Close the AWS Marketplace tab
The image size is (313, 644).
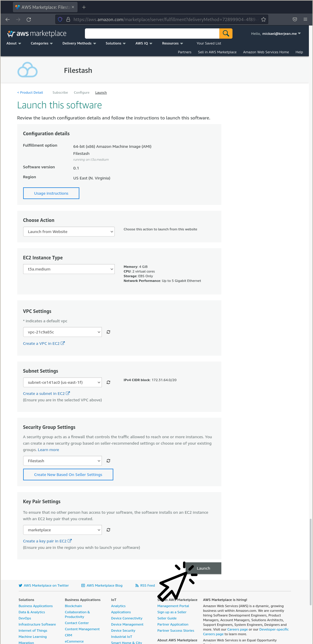coord(73,7)
